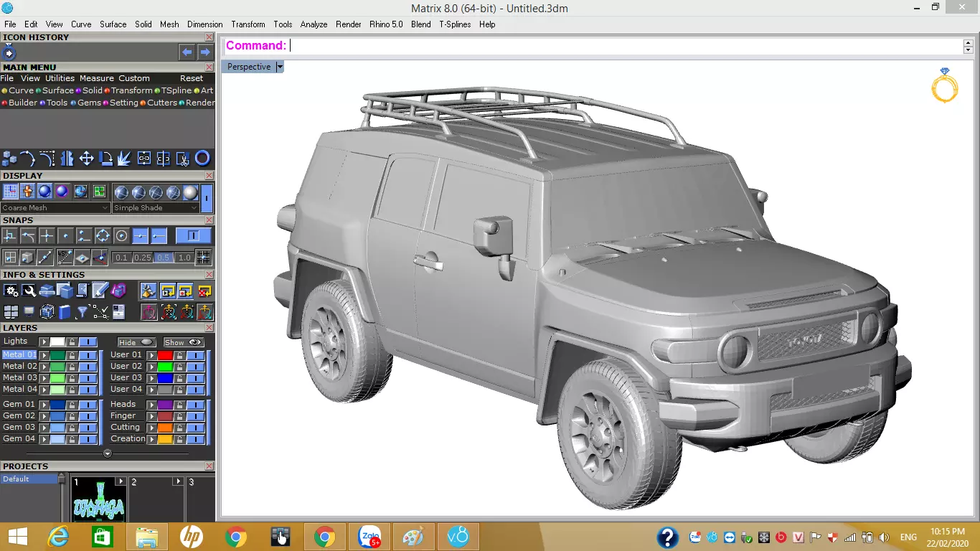Screen dimensions: 980x551
Task: Toggle lock on Metal 02 layer
Action: point(72,367)
